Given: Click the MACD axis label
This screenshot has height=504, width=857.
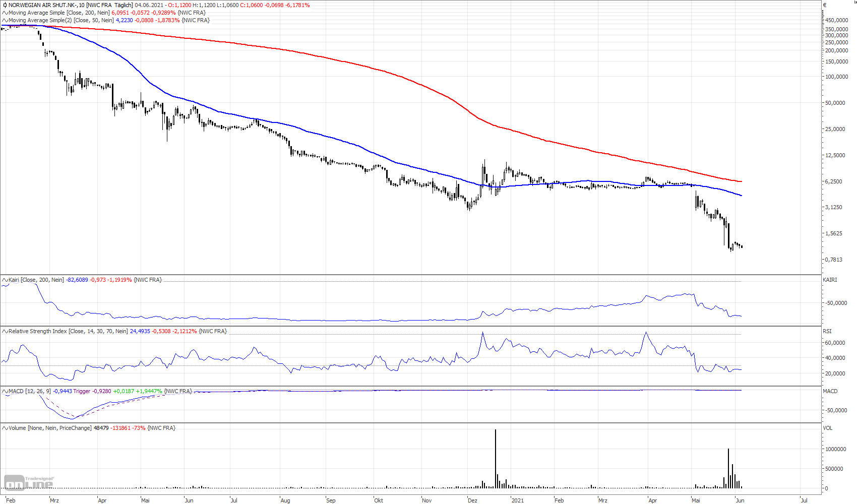Looking at the screenshot, I should coord(830,391).
